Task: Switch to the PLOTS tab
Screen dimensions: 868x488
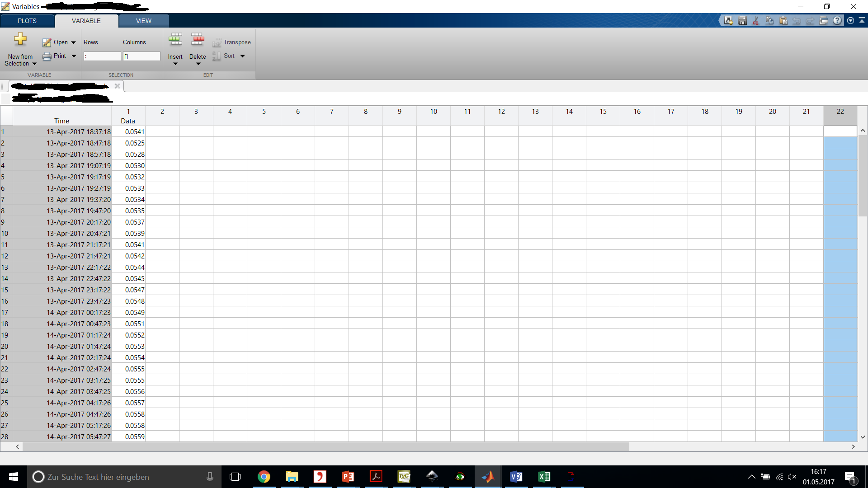Action: [x=27, y=21]
